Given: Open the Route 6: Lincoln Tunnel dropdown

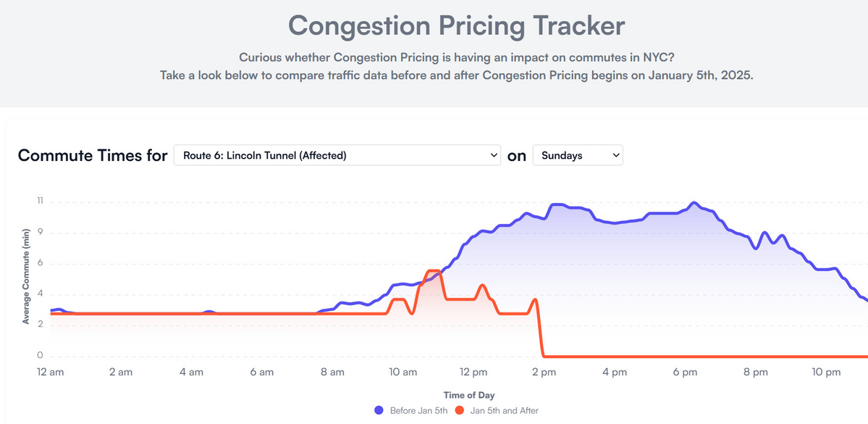Looking at the screenshot, I should [337, 155].
